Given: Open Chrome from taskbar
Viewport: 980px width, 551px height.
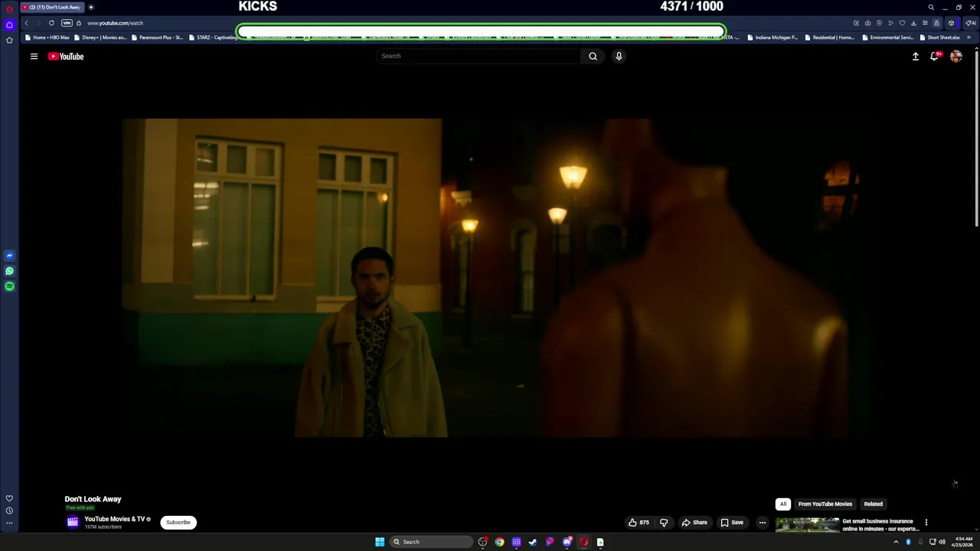Looking at the screenshot, I should click(499, 542).
